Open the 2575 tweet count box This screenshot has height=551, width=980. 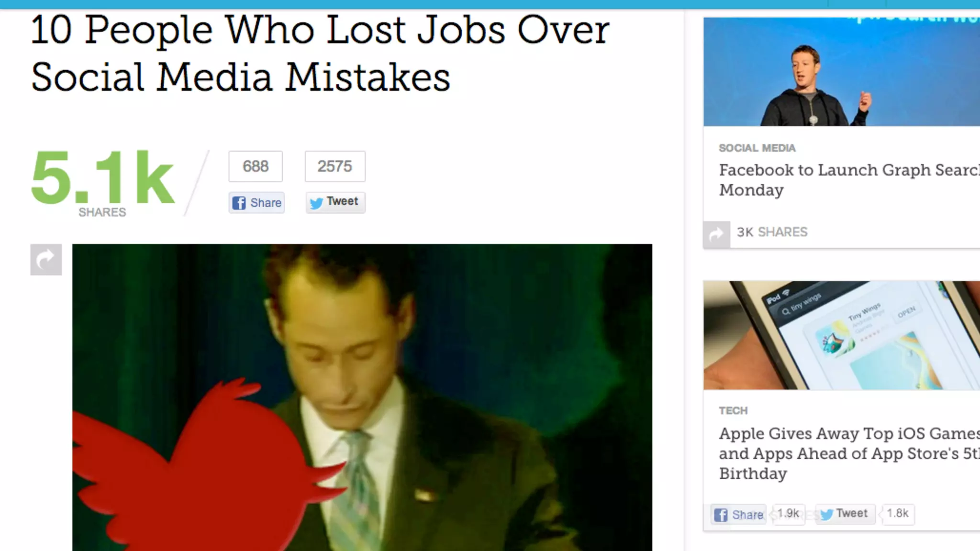335,166
